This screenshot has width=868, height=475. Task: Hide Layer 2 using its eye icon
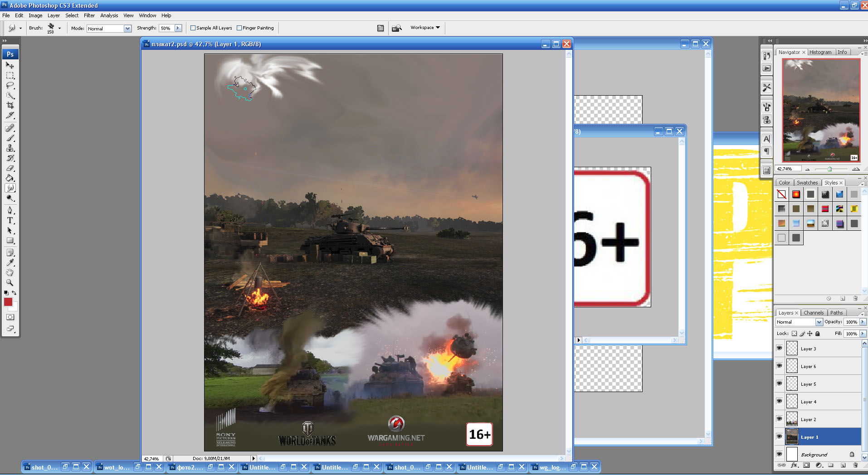(x=780, y=419)
